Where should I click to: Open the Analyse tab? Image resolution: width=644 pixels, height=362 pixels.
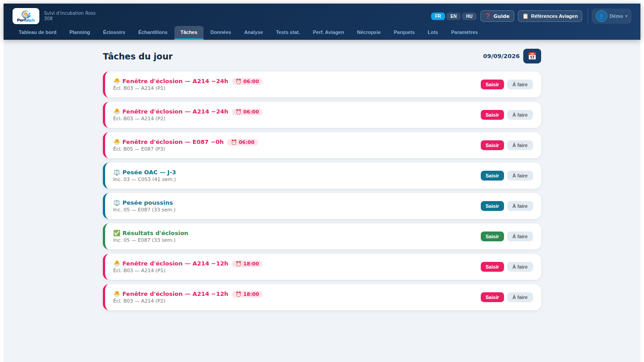pos(254,32)
